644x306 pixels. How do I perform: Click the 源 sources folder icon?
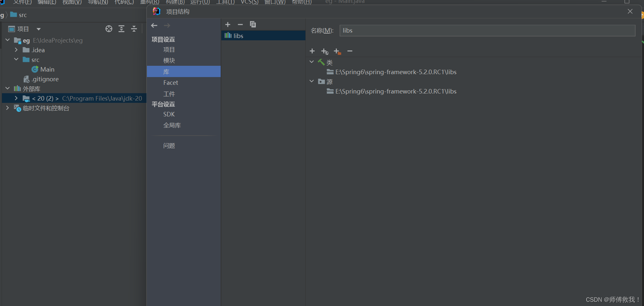coord(322,81)
